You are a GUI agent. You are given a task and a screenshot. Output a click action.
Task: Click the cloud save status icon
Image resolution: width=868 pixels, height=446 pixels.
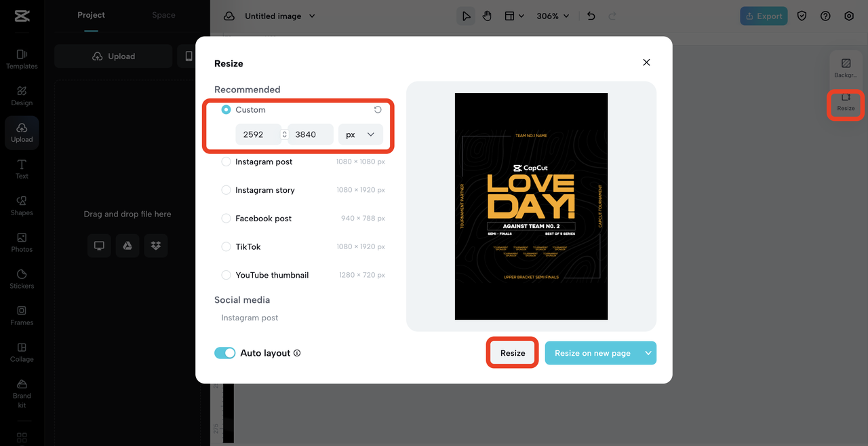(x=229, y=16)
